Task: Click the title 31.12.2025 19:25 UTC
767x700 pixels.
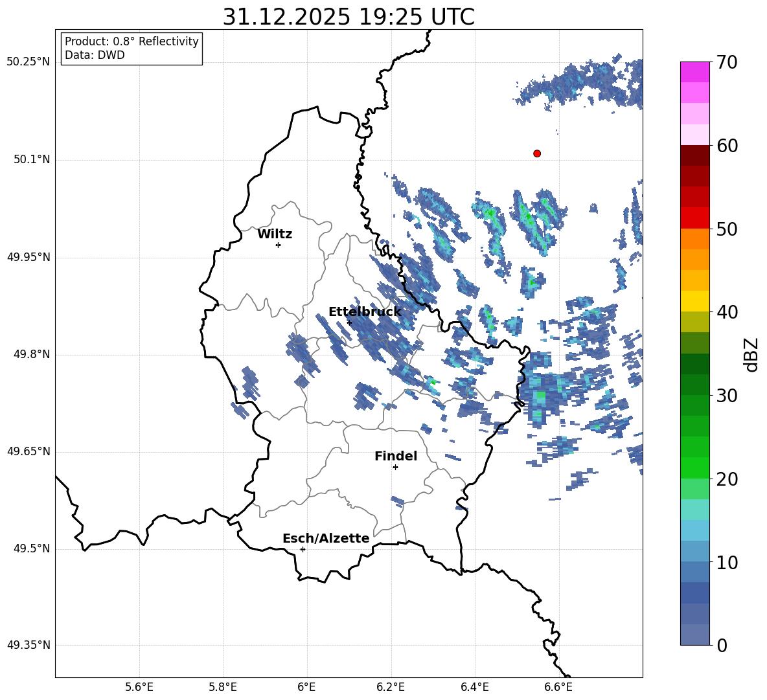Action: coord(349,17)
